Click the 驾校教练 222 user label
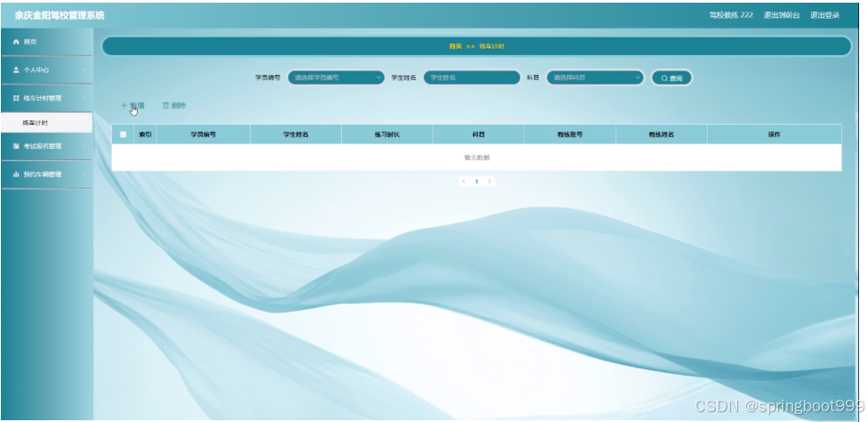This screenshot has width=868, height=422. click(731, 15)
